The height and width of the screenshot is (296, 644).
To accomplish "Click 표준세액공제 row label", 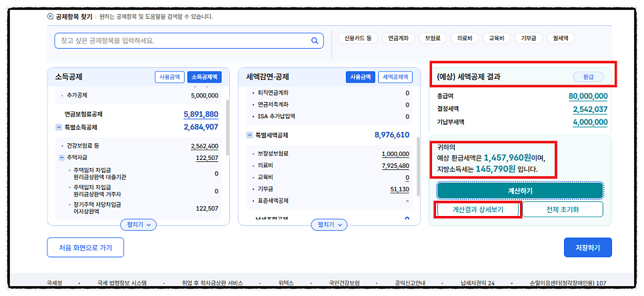I will [273, 201].
